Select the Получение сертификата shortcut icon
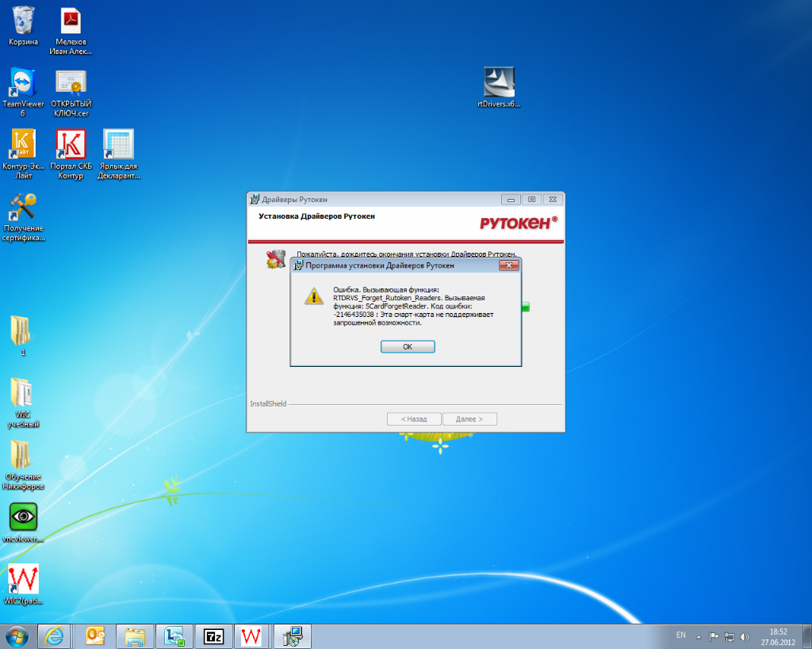 click(x=23, y=209)
